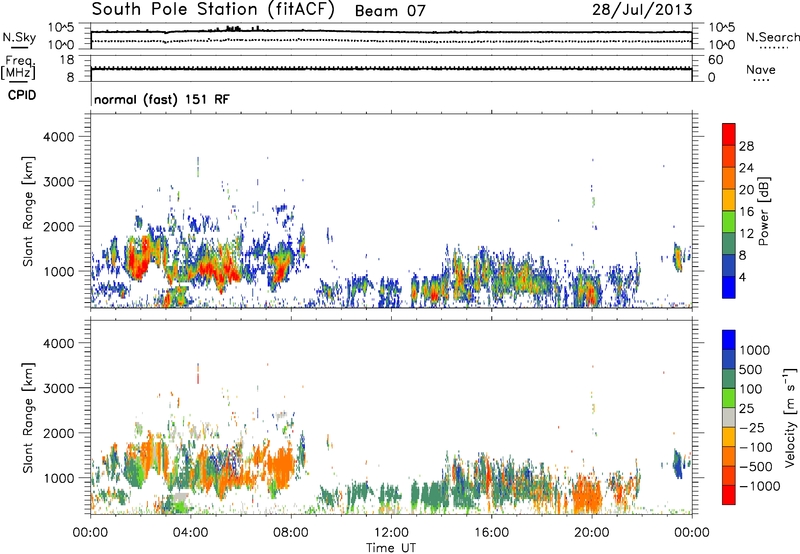This screenshot has height=554, width=800.
Task: Click the "Velocity [m s⁻¹]" colorbar title
Action: 790,417
